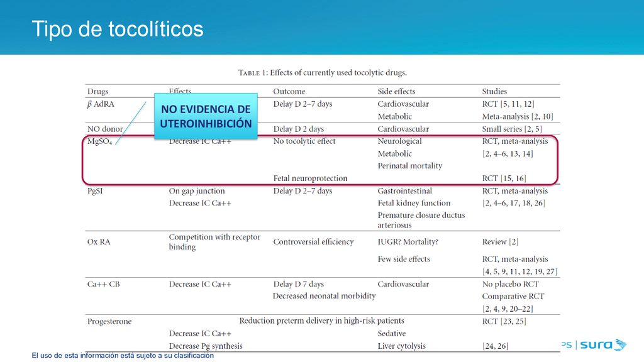
Task: Select 'Fetal neuroprotection' outcome text
Action: click(x=310, y=178)
